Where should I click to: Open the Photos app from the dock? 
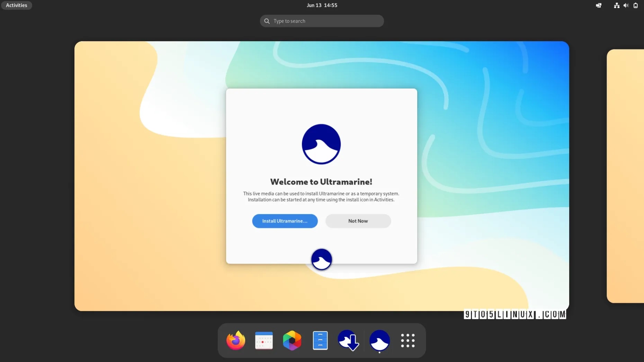tap(292, 340)
